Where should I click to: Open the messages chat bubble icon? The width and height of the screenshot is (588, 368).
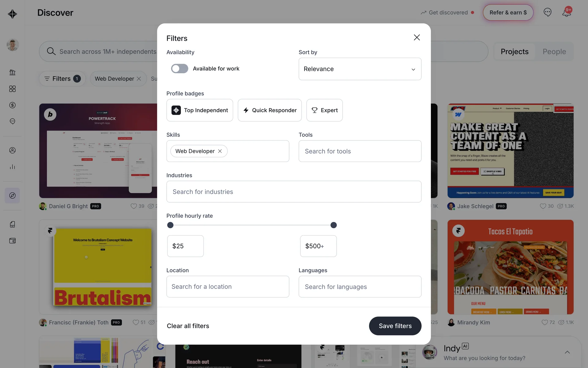(x=548, y=12)
